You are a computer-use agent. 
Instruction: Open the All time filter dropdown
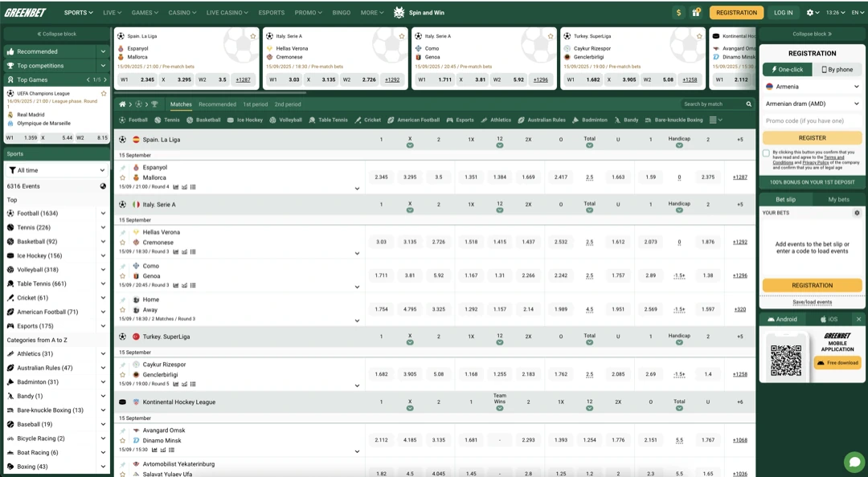coord(56,170)
